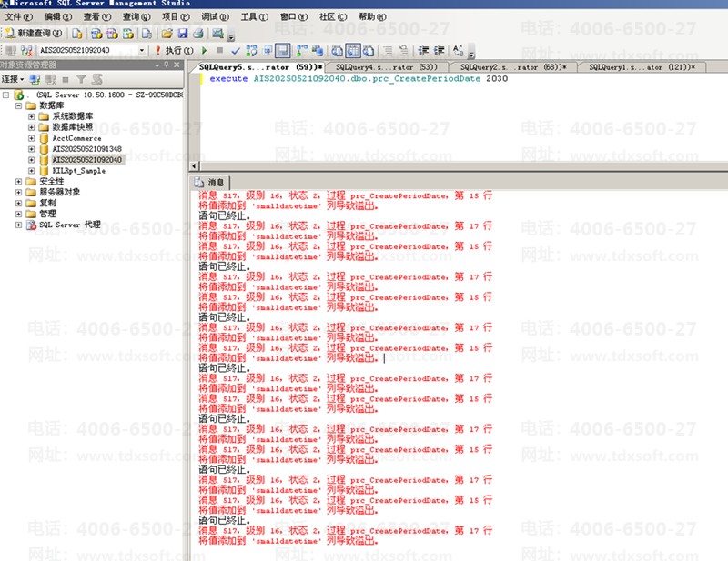Select the 消息 results tab
Viewport: 728px width, 561px height.
coord(215,183)
